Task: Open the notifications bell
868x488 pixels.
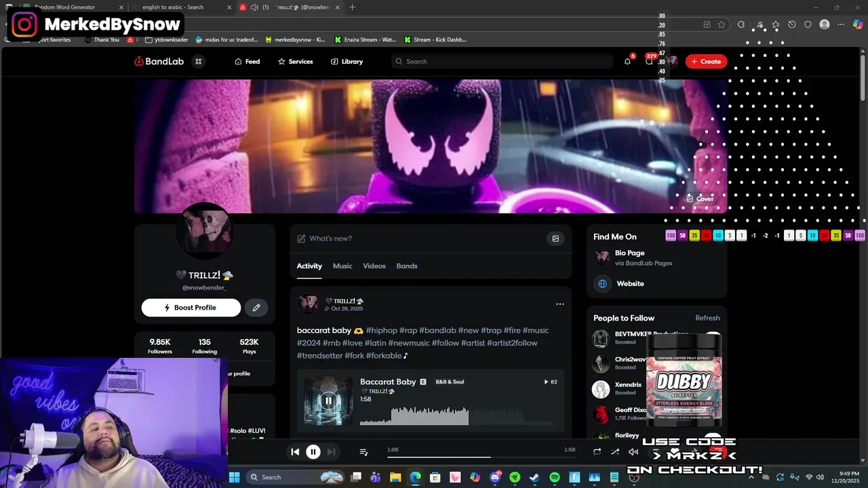Action: tap(627, 62)
